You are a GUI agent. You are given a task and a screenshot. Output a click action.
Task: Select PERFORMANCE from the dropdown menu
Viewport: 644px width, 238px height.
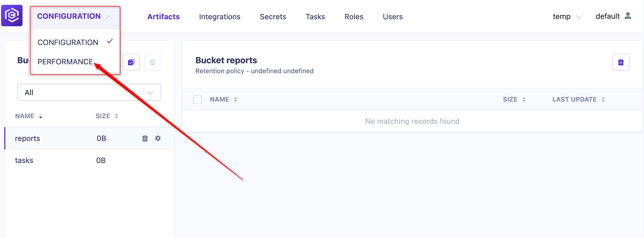click(x=65, y=62)
